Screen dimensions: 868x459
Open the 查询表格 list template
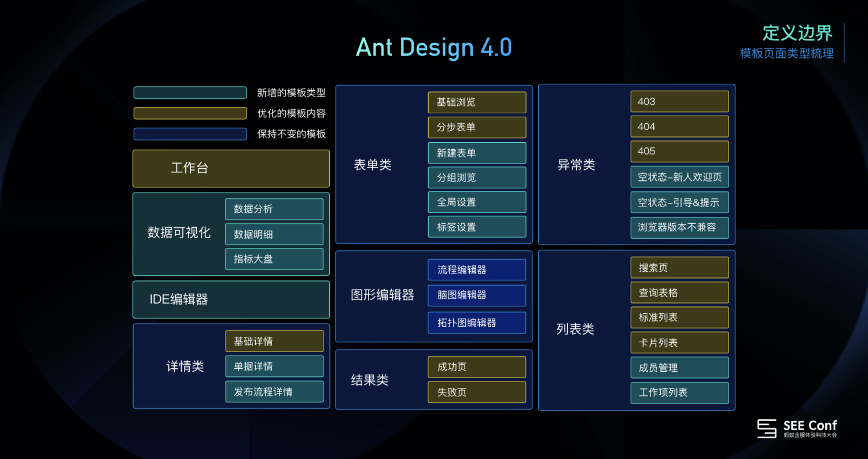coord(679,293)
